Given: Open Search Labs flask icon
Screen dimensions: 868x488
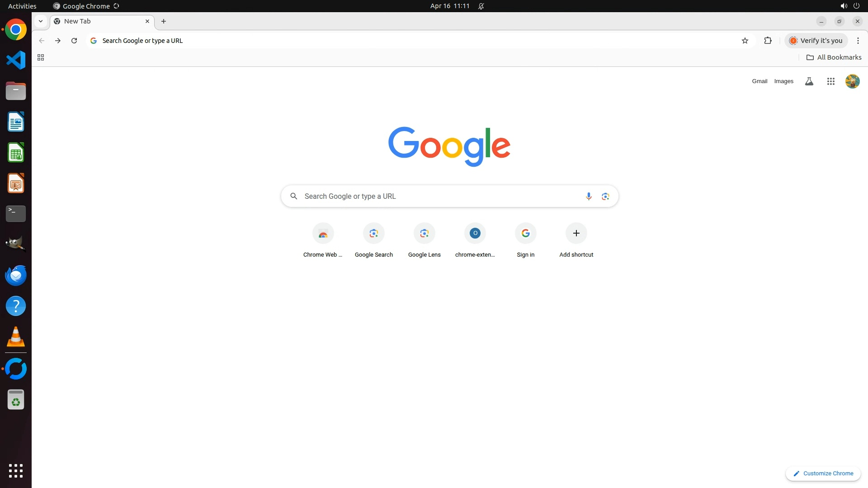Looking at the screenshot, I should [809, 81].
